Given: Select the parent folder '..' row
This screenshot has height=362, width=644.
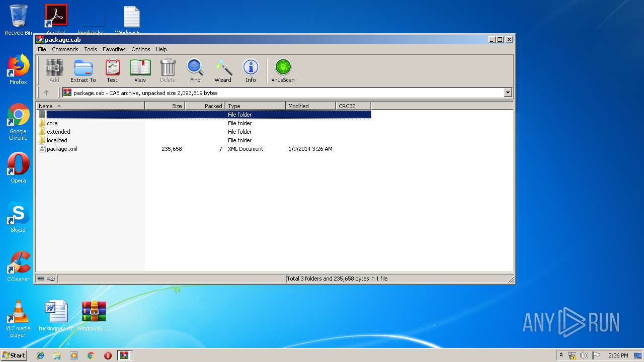Looking at the screenshot, I should pos(204,115).
